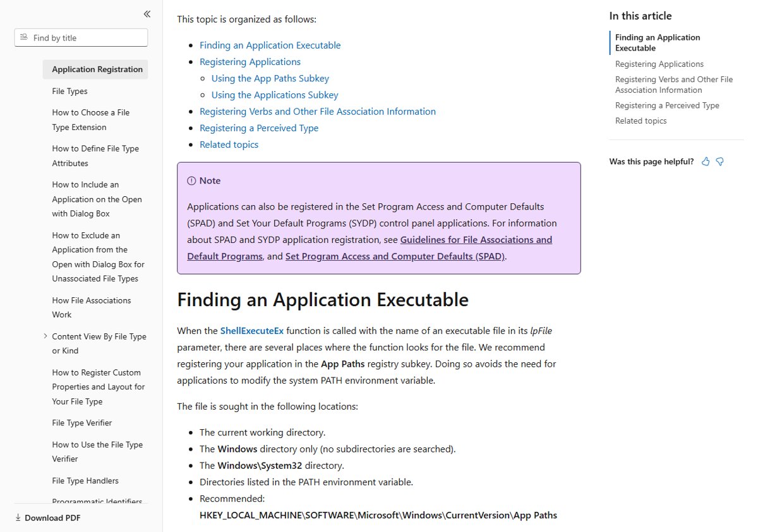Image resolution: width=758 pixels, height=532 pixels.
Task: Open Set Program Access and Computer Defaults (SPAD) link
Action: coord(395,256)
